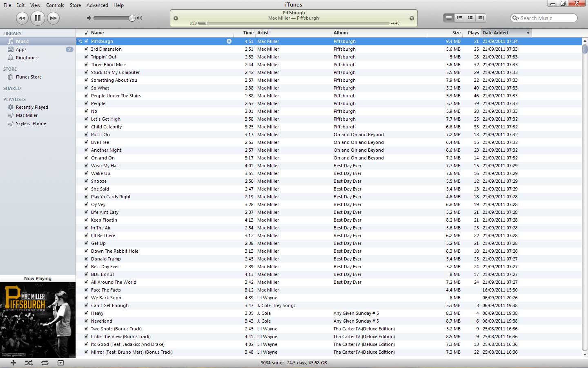The image size is (588, 368).
Task: Click the previous track rewind button
Action: (22, 18)
